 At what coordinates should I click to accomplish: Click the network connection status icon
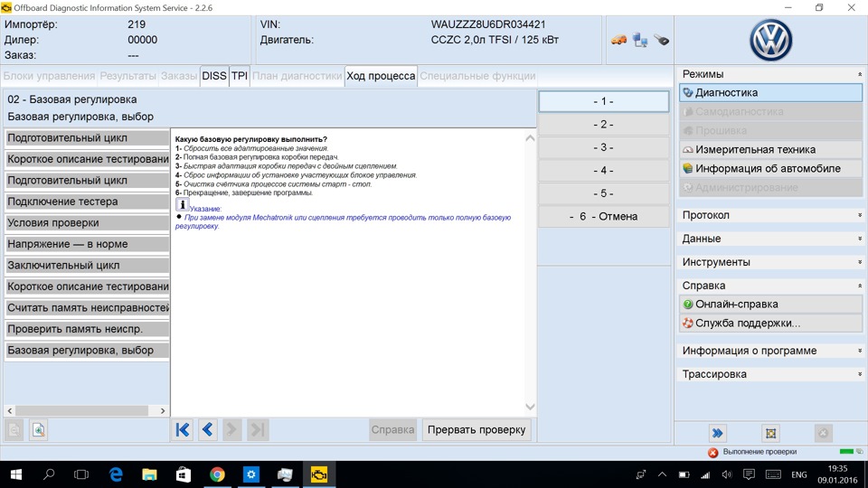(640, 40)
